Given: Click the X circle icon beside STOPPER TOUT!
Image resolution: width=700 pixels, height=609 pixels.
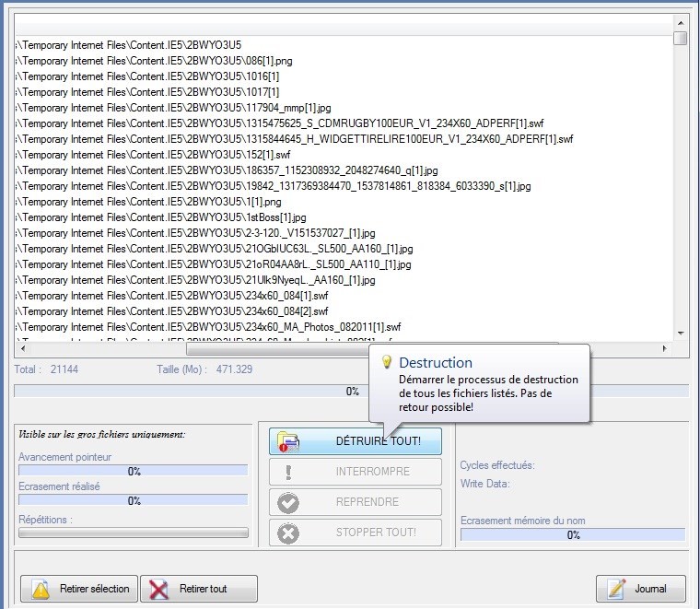Looking at the screenshot, I should [288, 533].
